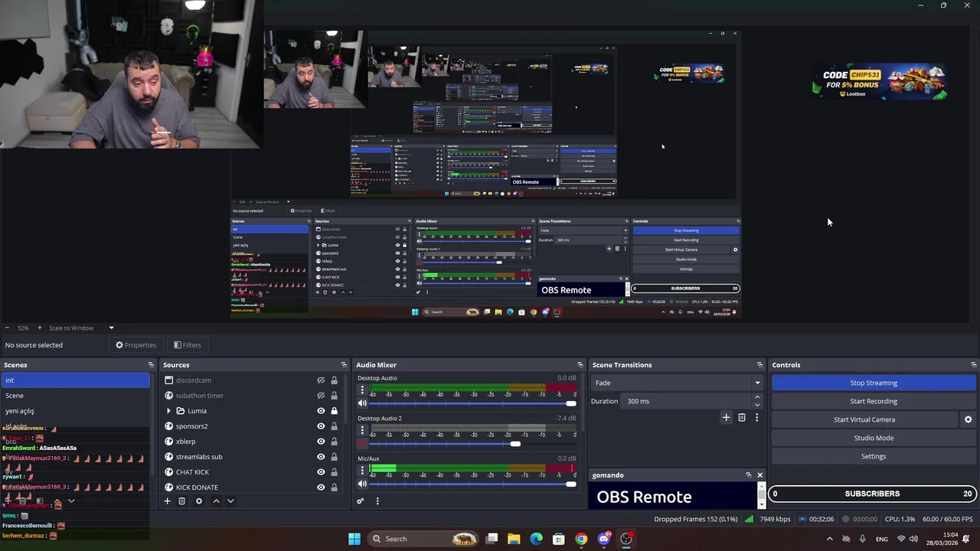Click Stop Streaming
Screen dimensions: 980x551
[874, 383]
